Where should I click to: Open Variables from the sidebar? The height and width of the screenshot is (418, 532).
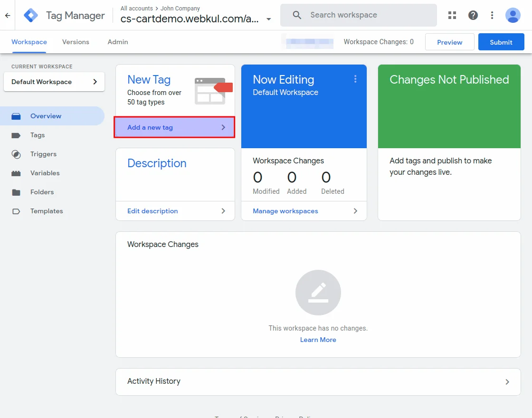coord(45,173)
